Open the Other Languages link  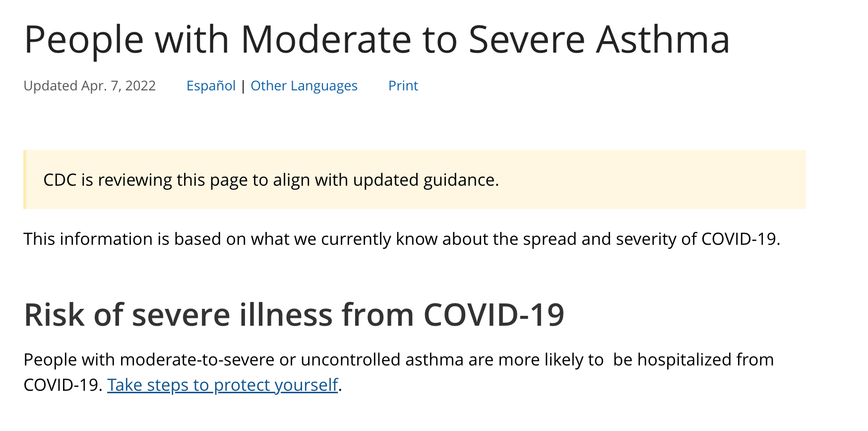coord(304,86)
